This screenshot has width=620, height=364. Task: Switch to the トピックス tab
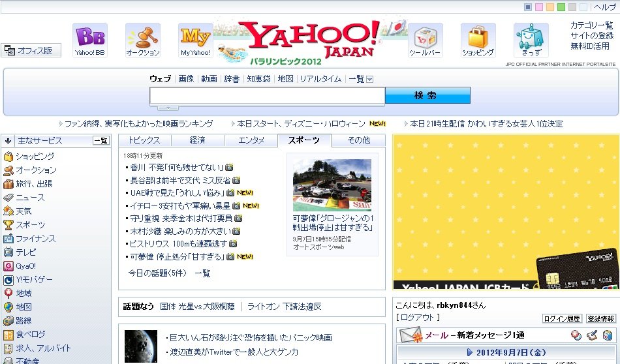click(x=145, y=140)
